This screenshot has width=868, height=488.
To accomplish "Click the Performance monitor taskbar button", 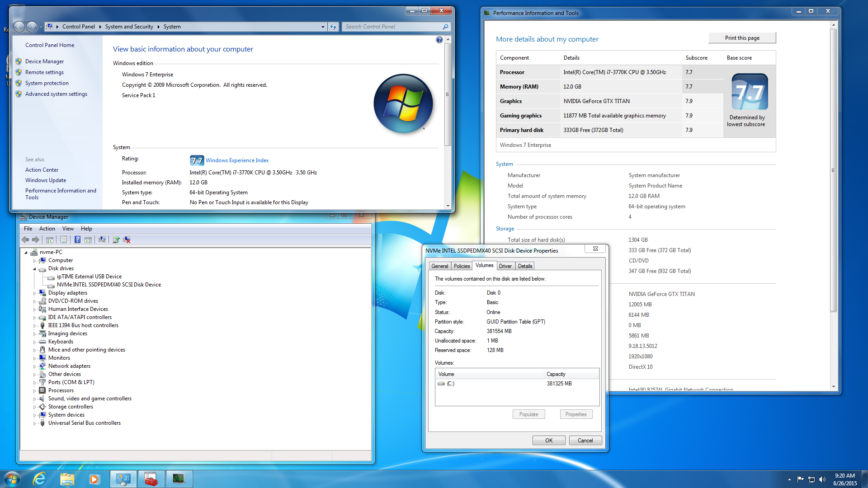I will tap(179, 479).
